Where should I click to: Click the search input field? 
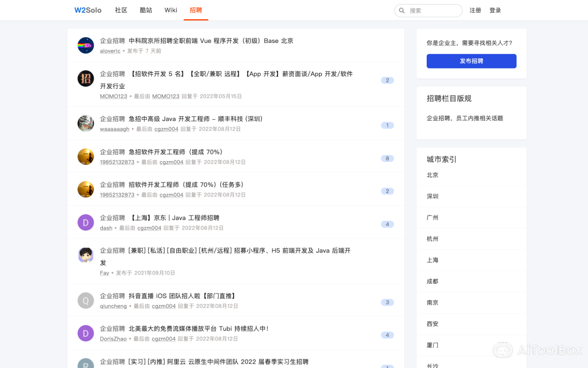[433, 10]
